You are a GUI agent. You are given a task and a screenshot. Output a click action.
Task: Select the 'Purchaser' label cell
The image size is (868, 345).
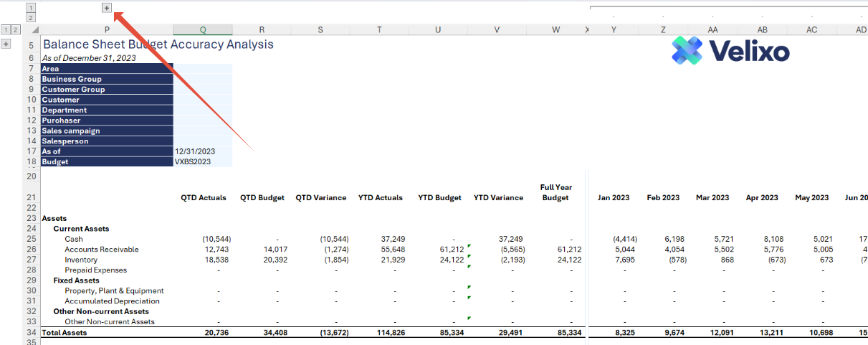pos(107,120)
